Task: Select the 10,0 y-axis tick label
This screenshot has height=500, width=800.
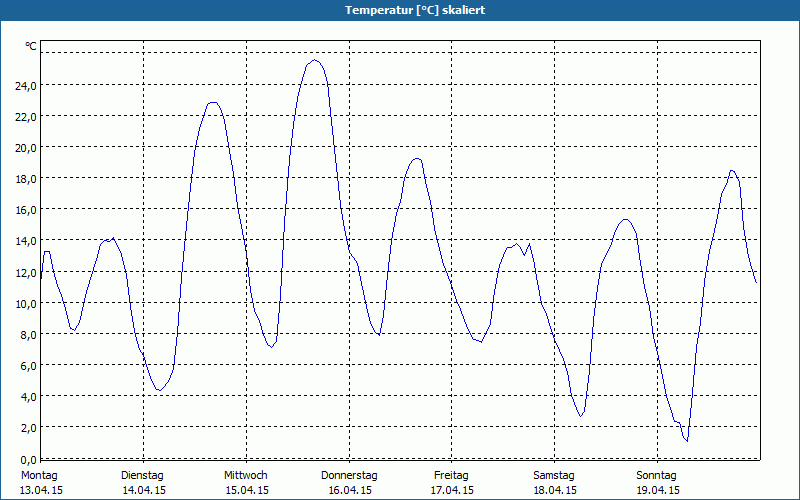Action: [x=25, y=303]
